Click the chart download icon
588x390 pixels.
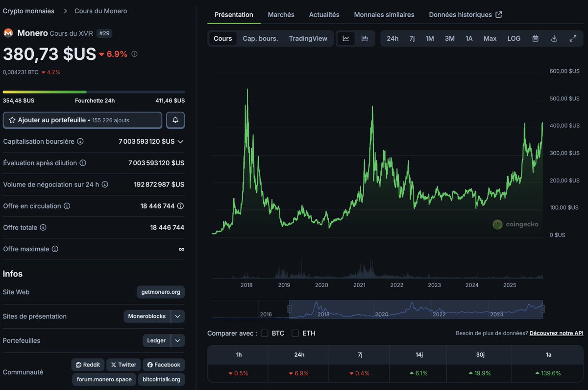[554, 38]
